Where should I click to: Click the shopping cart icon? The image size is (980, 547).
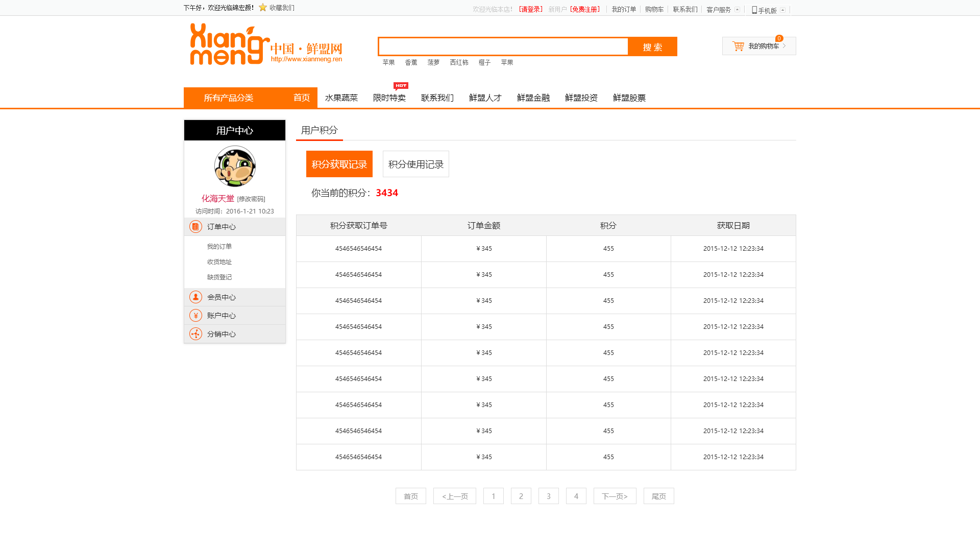tap(738, 46)
